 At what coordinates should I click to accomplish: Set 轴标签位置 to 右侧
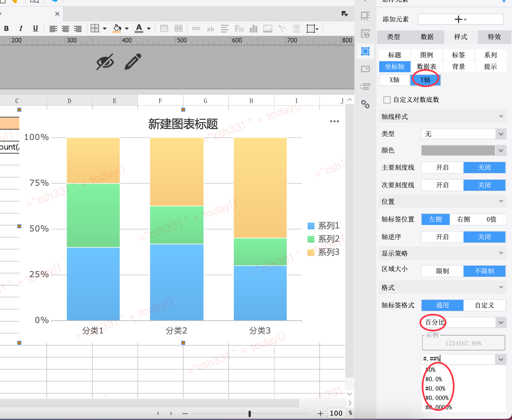(x=463, y=219)
